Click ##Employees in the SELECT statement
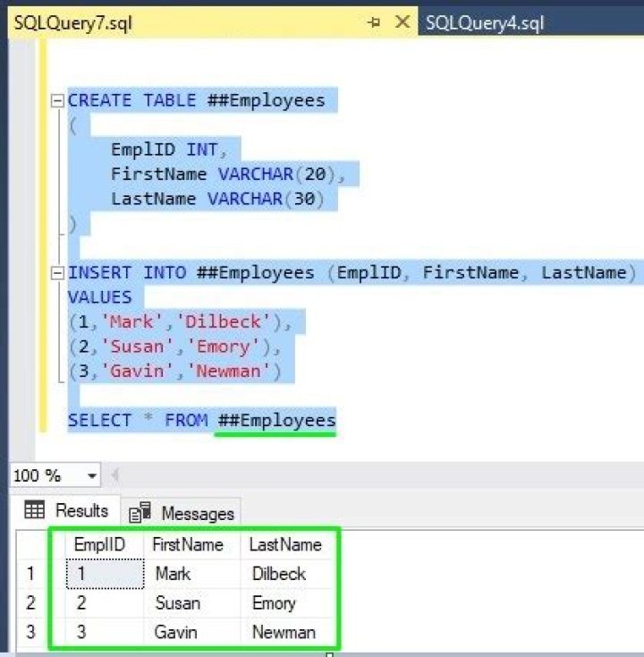This screenshot has height=657, width=644. click(x=276, y=421)
